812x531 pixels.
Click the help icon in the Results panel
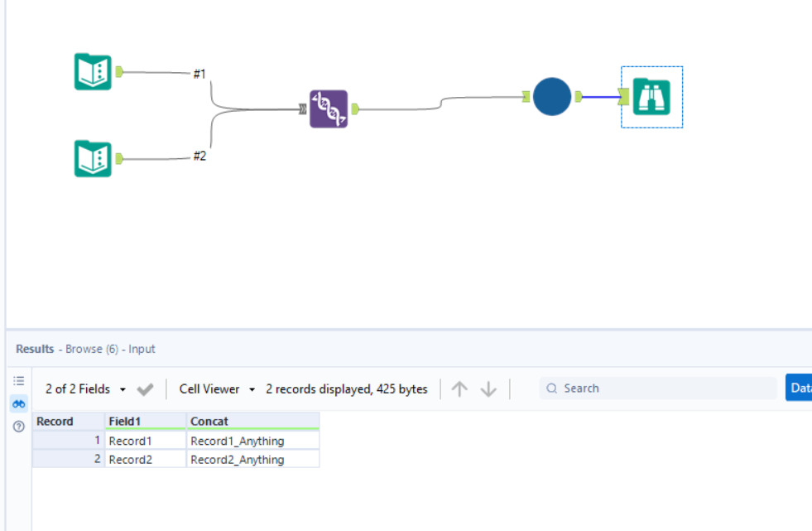point(18,427)
